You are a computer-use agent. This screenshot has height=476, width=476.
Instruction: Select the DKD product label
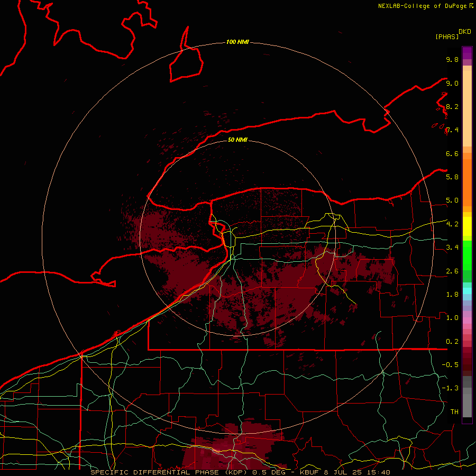(x=465, y=32)
